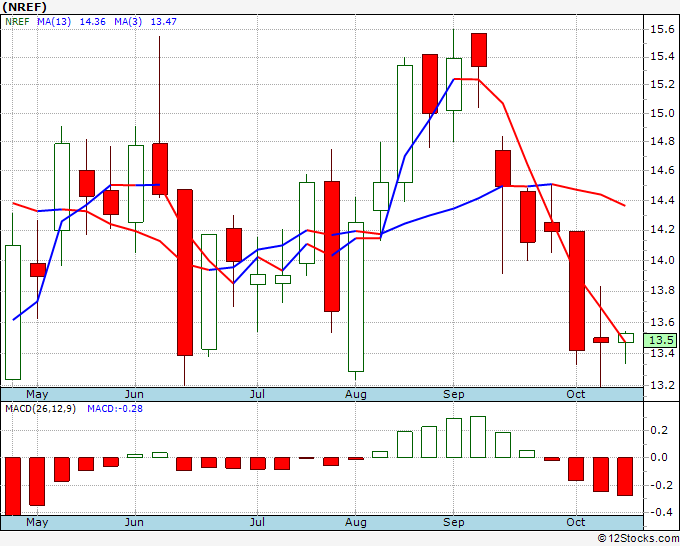Screen dimensions: 680x546
Task: Click May on the price chart date axis
Action: pos(37,394)
